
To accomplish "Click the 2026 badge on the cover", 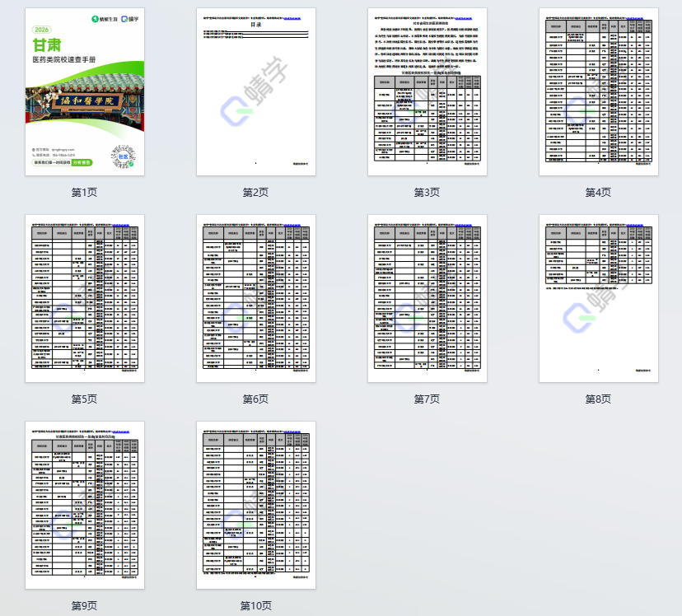I will click(43, 30).
